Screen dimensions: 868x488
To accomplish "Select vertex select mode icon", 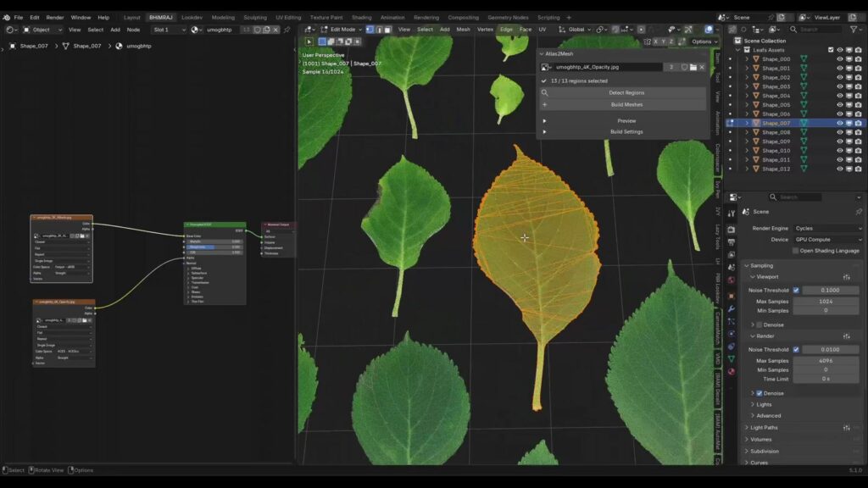I will pos(370,30).
